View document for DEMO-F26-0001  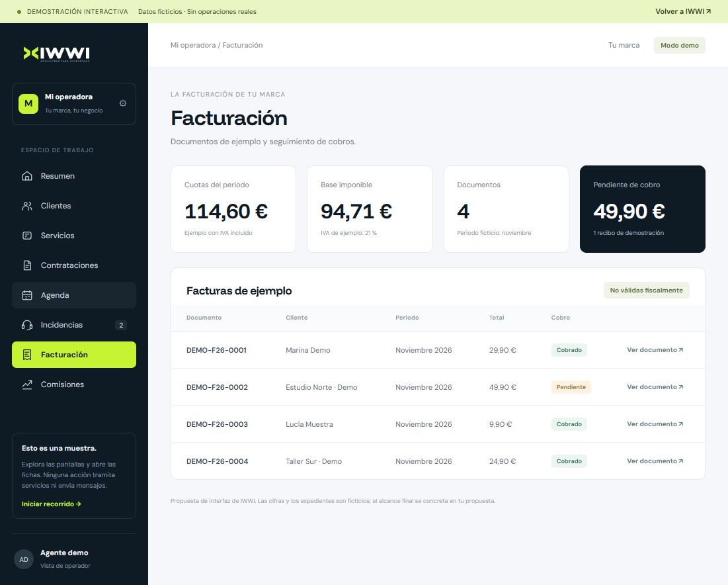click(x=655, y=350)
